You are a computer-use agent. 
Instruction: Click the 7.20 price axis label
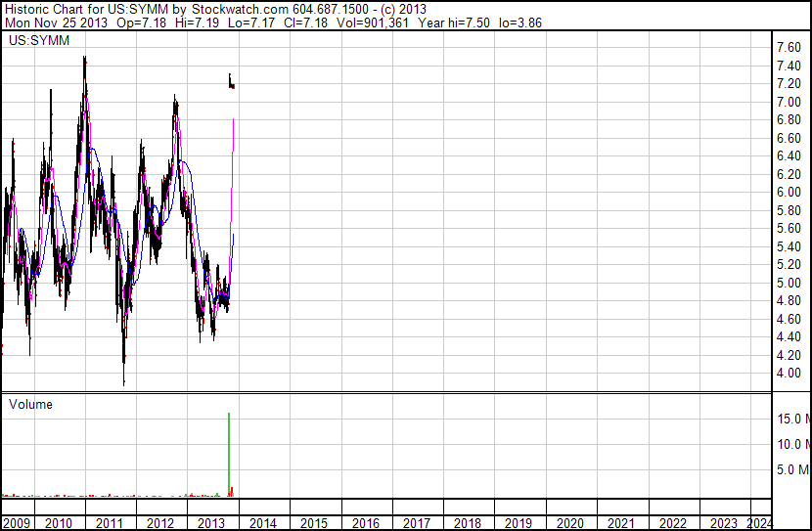(x=789, y=83)
